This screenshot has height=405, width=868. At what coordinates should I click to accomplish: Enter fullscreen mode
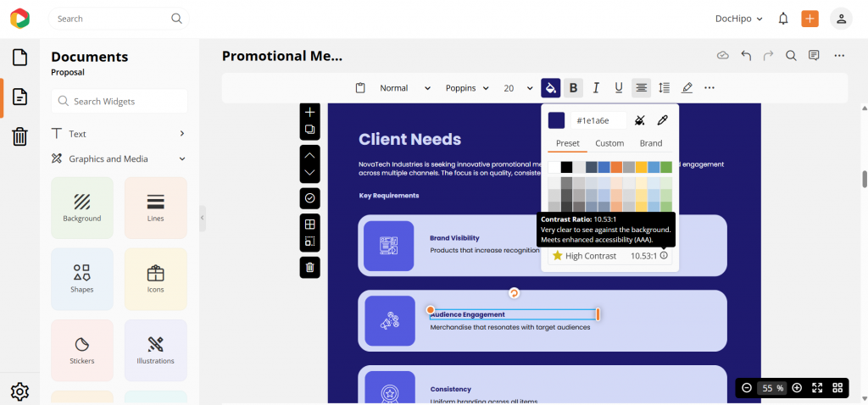point(817,388)
